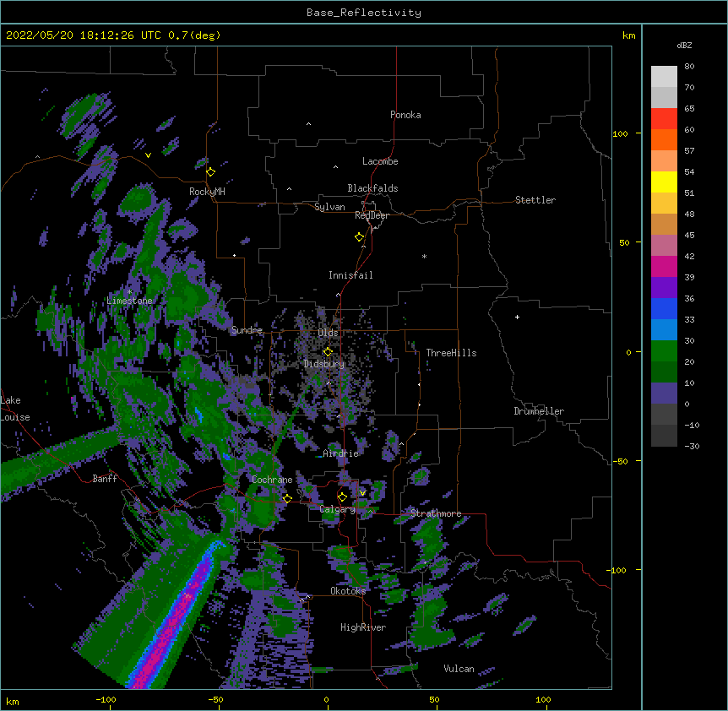This screenshot has width=728, height=711.
Task: Click the Drumheller town label
Action: point(539,411)
